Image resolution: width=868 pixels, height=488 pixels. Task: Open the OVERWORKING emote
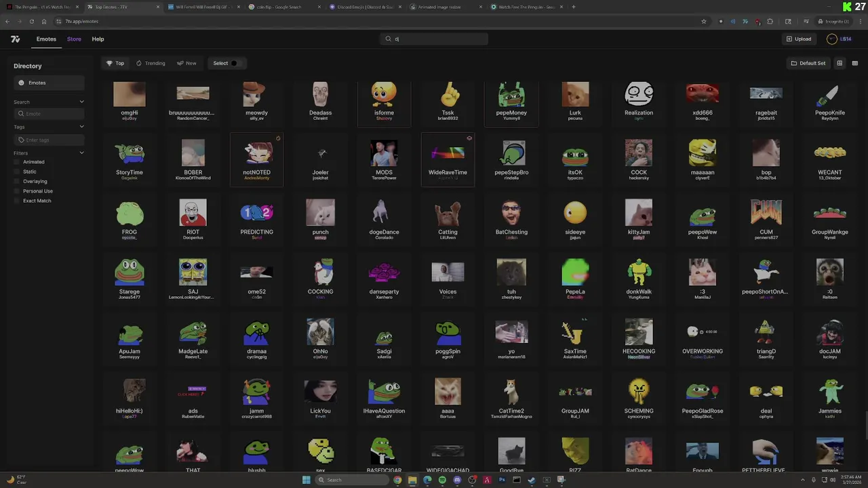tap(703, 339)
